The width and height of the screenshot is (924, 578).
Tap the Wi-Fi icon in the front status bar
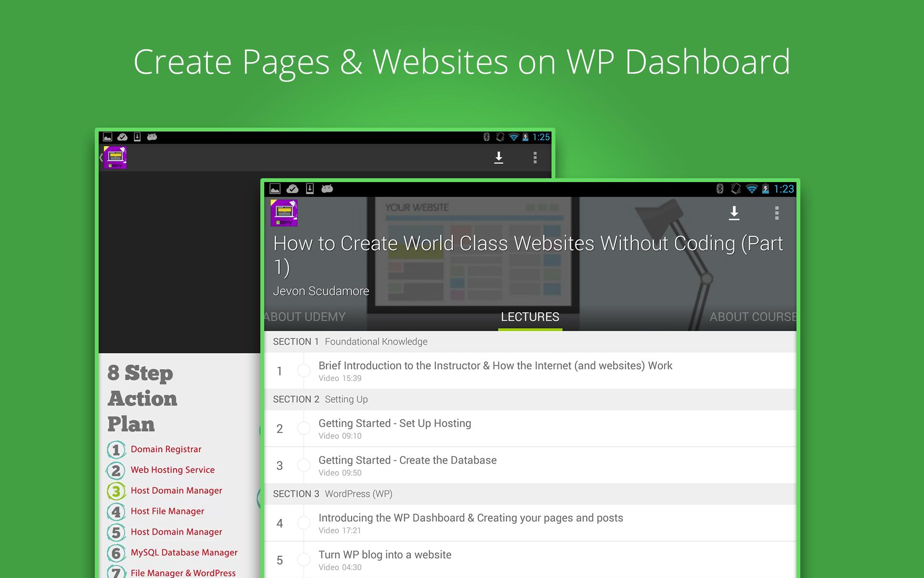(751, 189)
